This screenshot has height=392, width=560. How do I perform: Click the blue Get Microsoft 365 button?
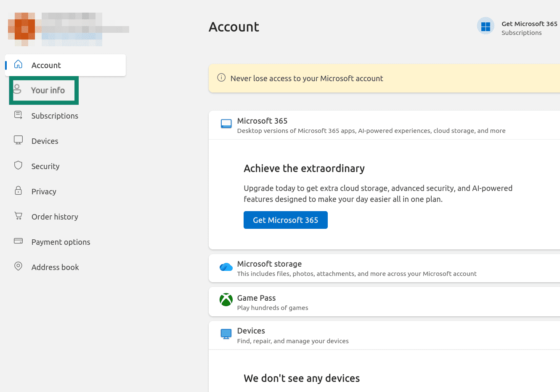pyautogui.click(x=286, y=220)
